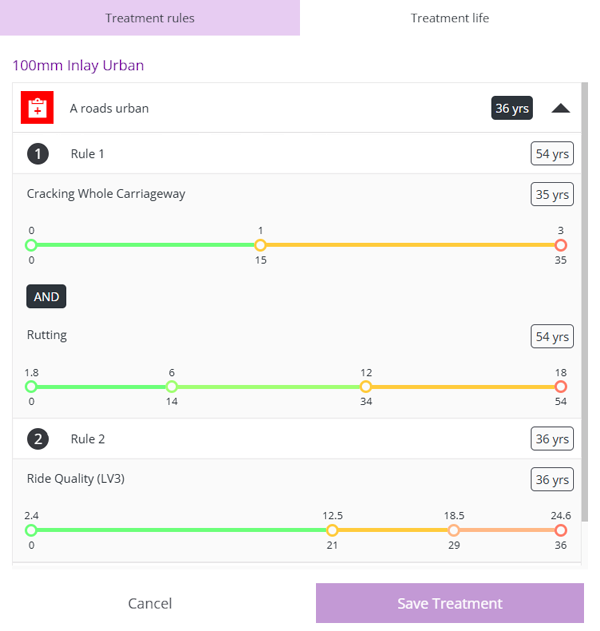Click the Rule 2 number badge
The width and height of the screenshot is (600, 631).
pyautogui.click(x=37, y=439)
